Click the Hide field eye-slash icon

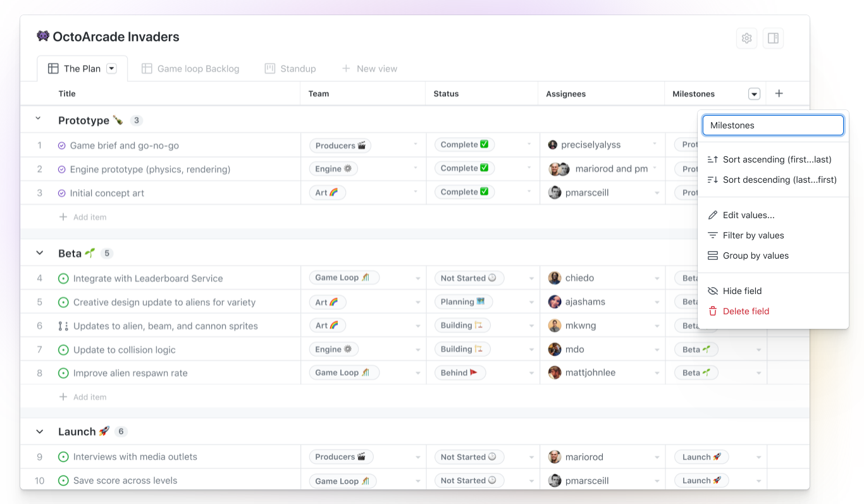pos(712,291)
